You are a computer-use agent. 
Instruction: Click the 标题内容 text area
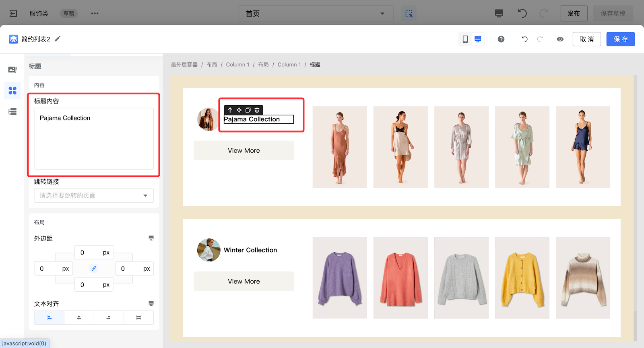pos(94,138)
